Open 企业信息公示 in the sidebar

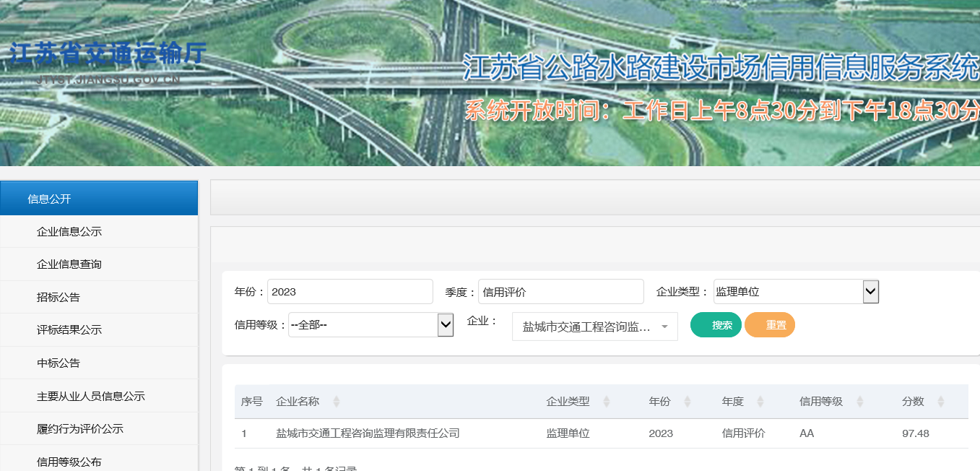click(x=69, y=232)
